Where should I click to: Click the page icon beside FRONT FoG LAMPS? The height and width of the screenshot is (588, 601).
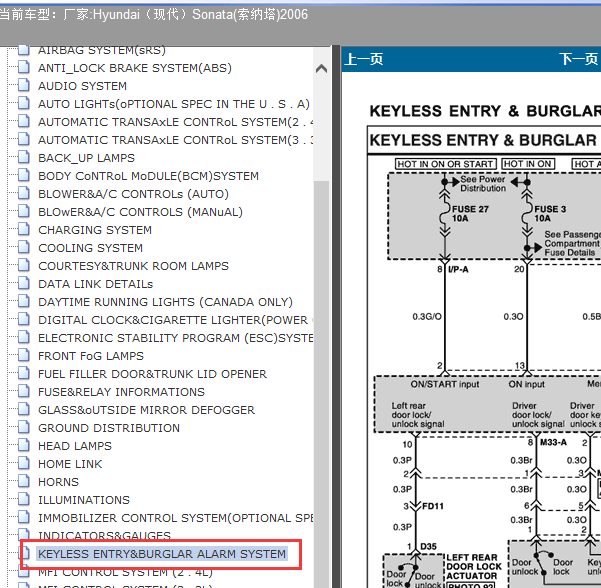coord(24,355)
